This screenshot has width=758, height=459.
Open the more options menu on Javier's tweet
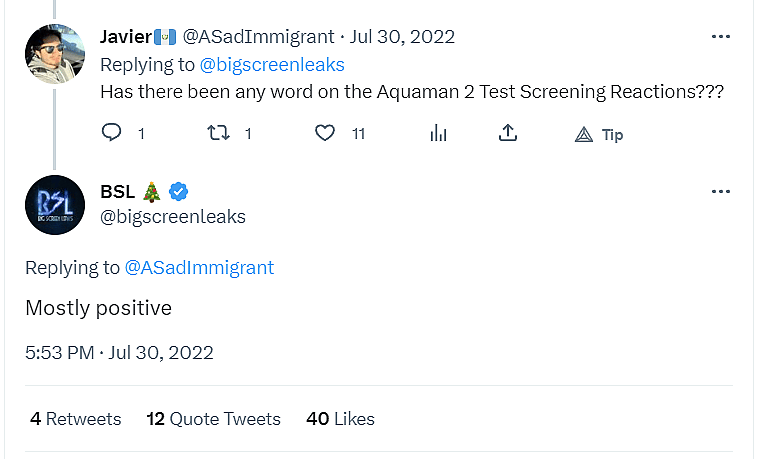720,37
